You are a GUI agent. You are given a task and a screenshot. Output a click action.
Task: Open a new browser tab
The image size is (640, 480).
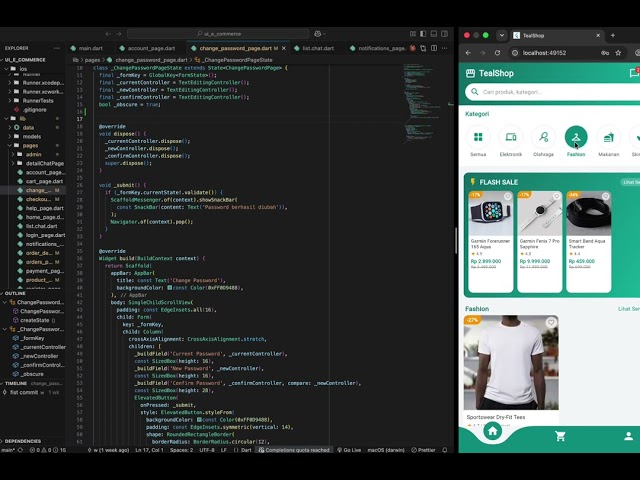point(613,36)
